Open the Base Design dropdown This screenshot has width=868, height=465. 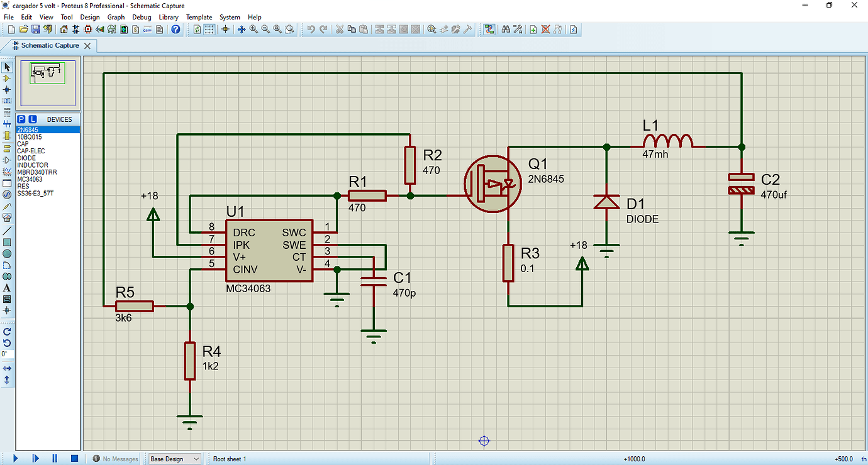pyautogui.click(x=174, y=459)
